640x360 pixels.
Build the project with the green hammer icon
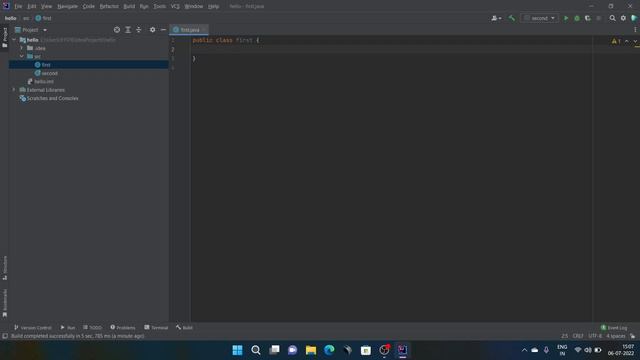[512, 18]
